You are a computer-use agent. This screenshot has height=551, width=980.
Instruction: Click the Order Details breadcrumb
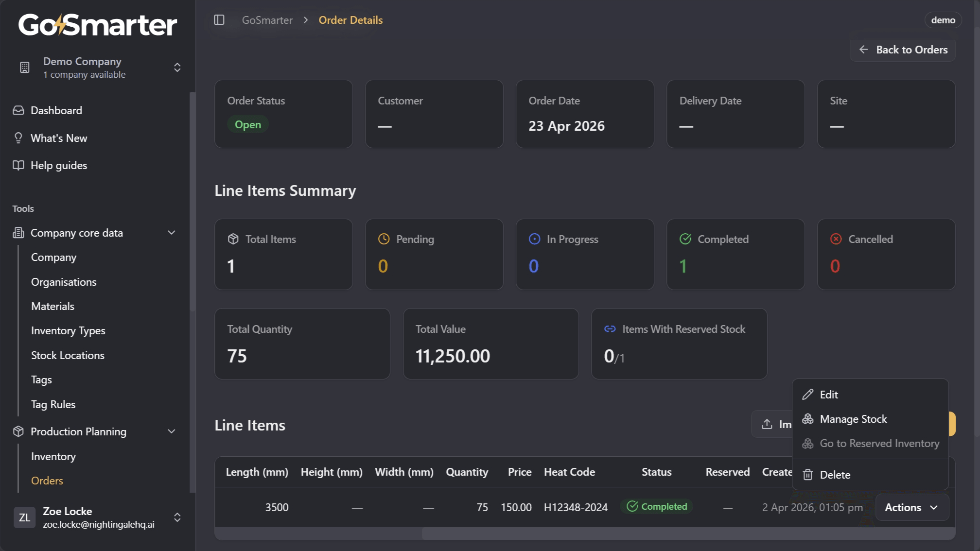[350, 20]
